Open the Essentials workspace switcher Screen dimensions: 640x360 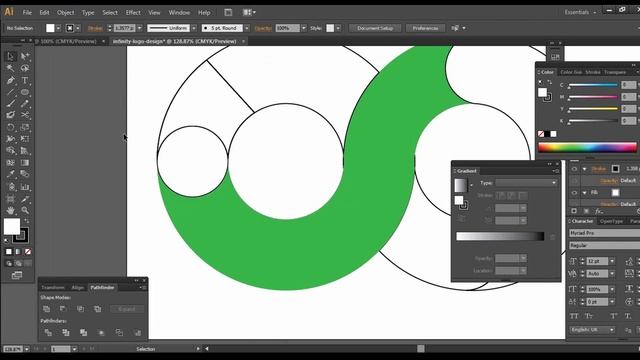point(580,12)
